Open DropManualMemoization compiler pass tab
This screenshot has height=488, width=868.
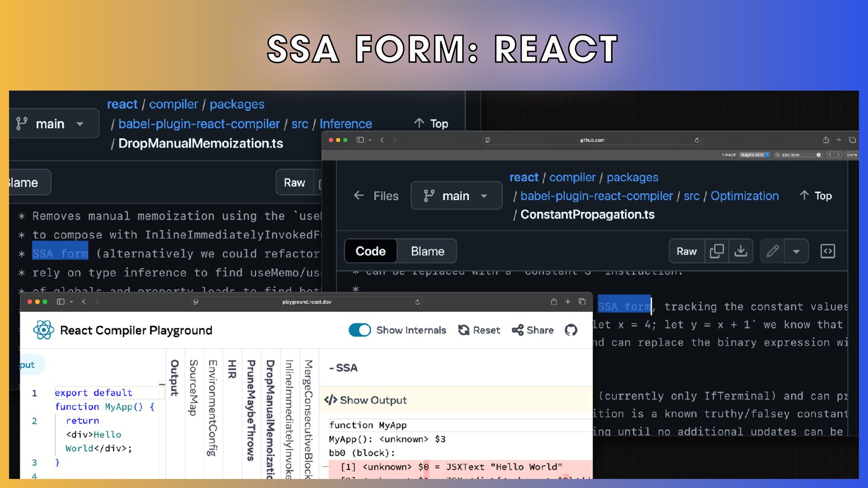click(x=270, y=418)
